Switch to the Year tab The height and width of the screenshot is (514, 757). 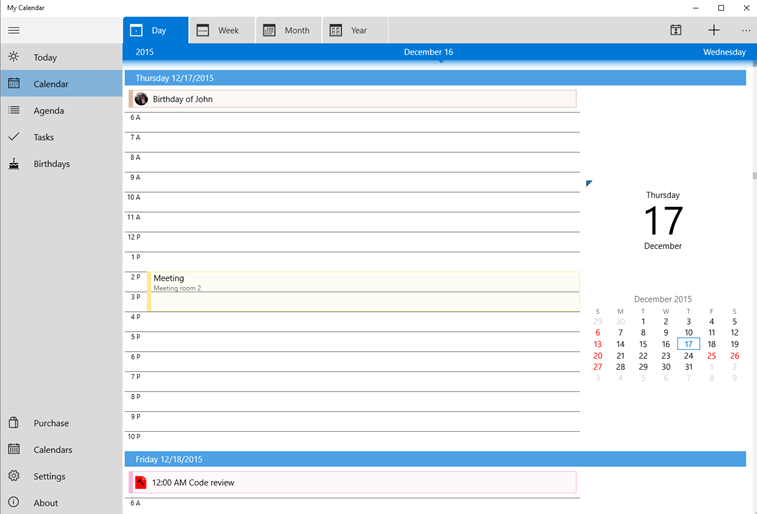click(x=355, y=30)
